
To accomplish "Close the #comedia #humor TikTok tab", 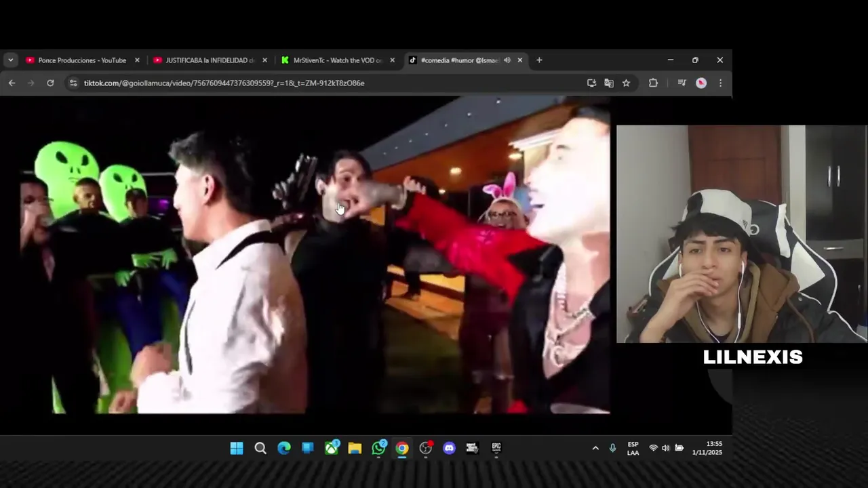I will (520, 60).
